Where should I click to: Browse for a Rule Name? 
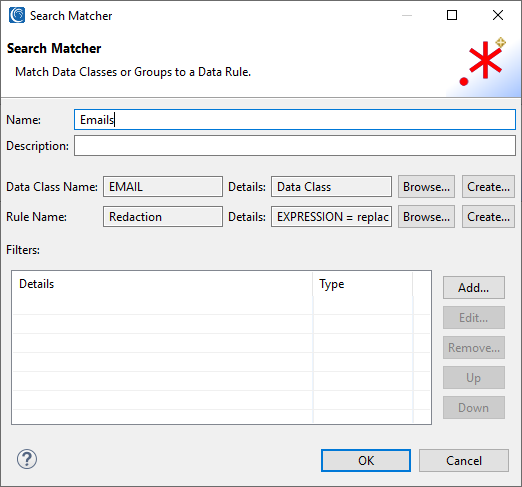click(x=426, y=217)
